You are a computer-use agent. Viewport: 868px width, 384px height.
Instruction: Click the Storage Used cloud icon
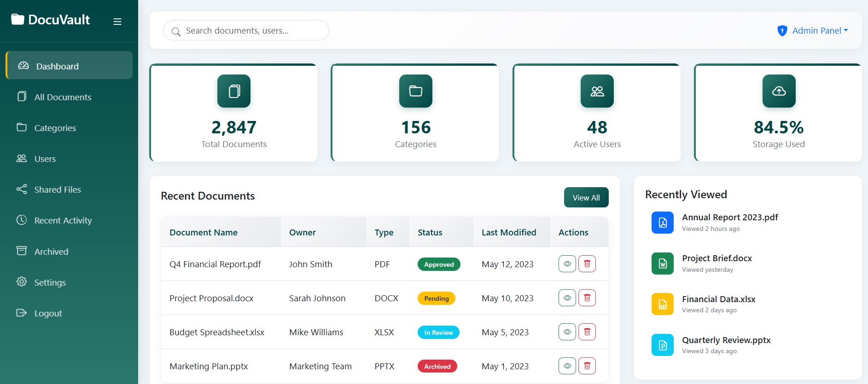(779, 91)
